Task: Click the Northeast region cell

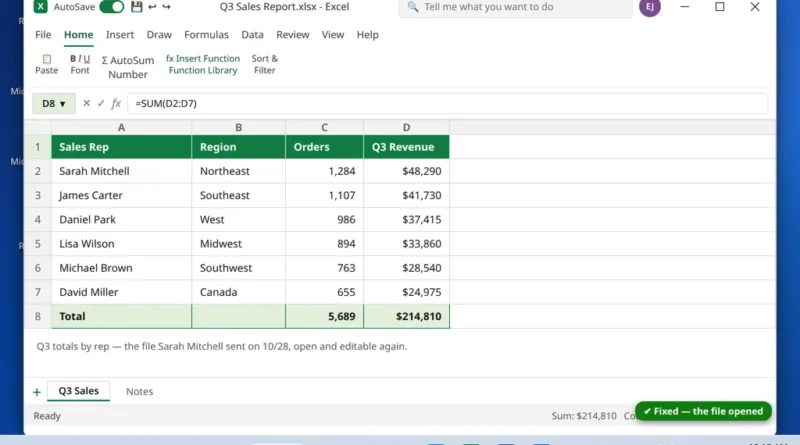Action: 238,171
